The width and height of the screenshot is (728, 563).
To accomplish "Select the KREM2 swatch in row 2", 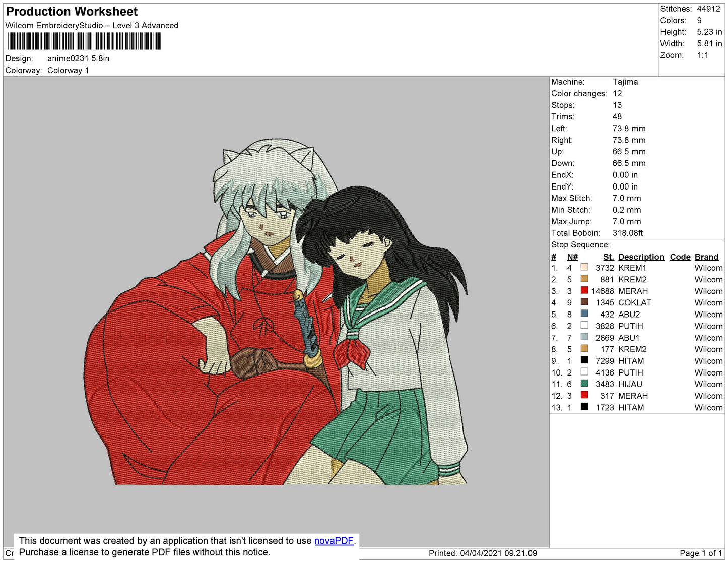I will [x=584, y=279].
